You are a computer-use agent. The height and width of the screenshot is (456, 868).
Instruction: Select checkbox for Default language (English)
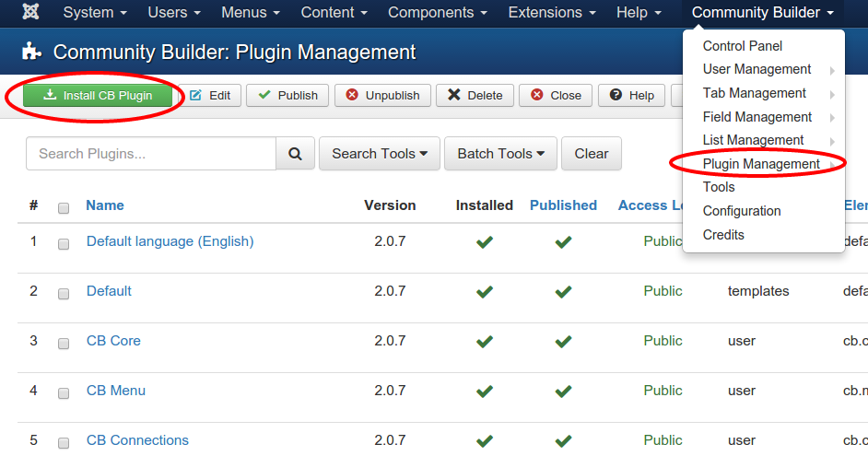coord(64,244)
